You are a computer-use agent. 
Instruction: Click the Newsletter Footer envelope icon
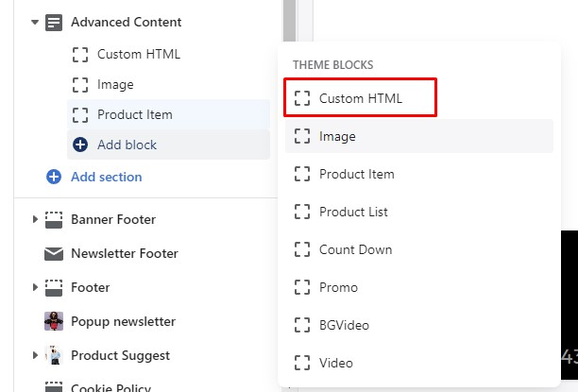pyautogui.click(x=54, y=253)
